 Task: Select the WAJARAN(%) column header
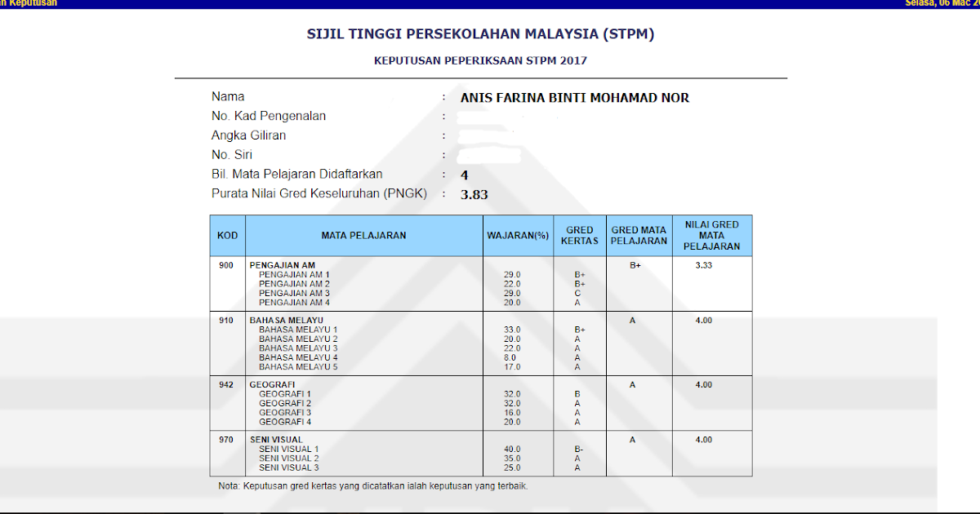point(519,235)
